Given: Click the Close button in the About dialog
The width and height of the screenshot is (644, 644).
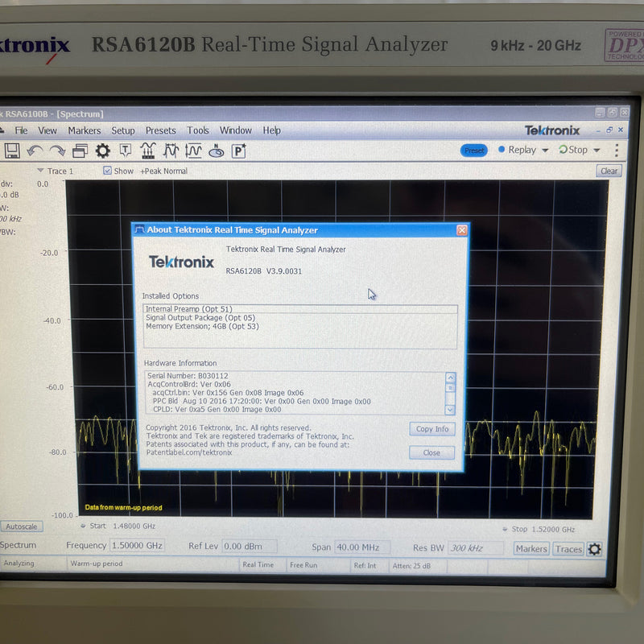Looking at the screenshot, I should [431, 453].
